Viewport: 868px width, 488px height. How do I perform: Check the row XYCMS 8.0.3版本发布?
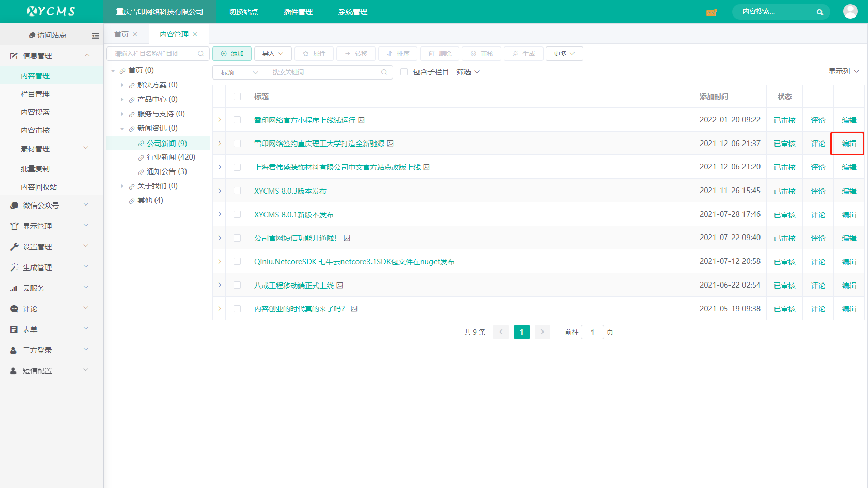[x=237, y=191]
